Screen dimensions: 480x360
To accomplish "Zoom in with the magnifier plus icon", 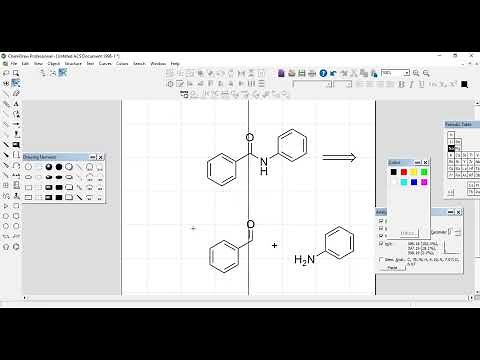I will click(416, 73).
